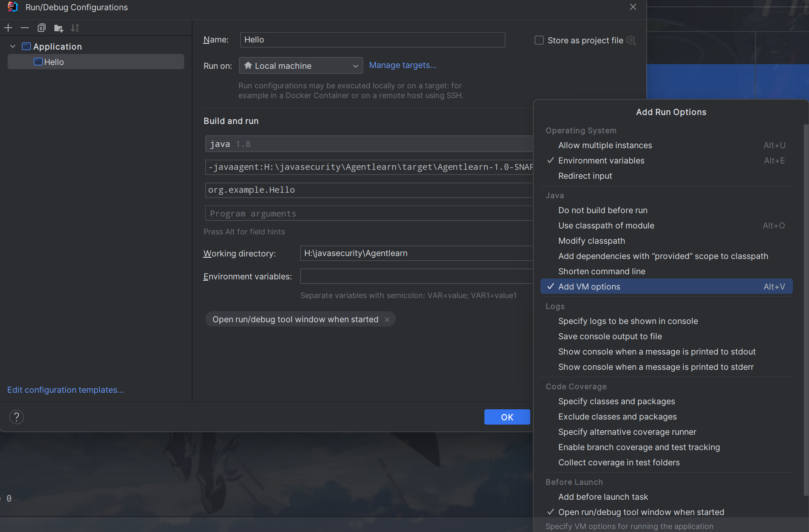Select Add dependencies with provided scope to classpath

(667, 256)
